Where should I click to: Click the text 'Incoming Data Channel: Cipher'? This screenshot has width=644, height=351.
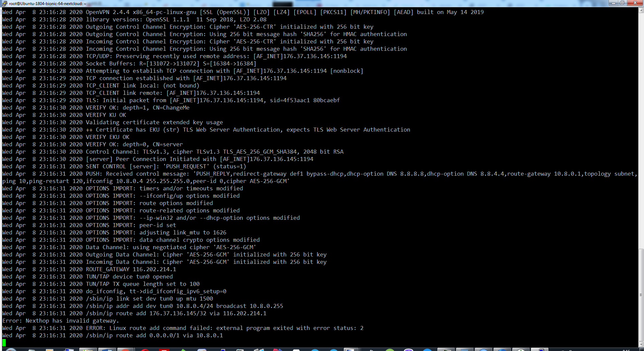134,262
